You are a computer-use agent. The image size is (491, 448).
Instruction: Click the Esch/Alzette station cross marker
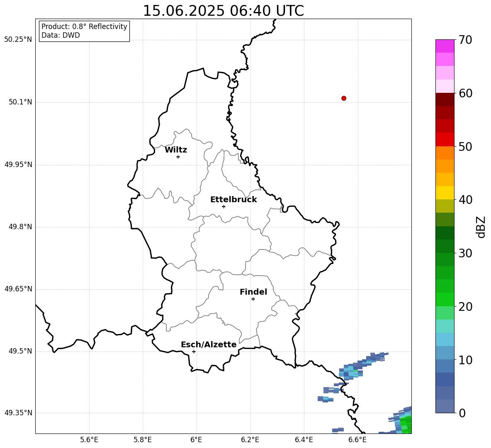point(194,351)
